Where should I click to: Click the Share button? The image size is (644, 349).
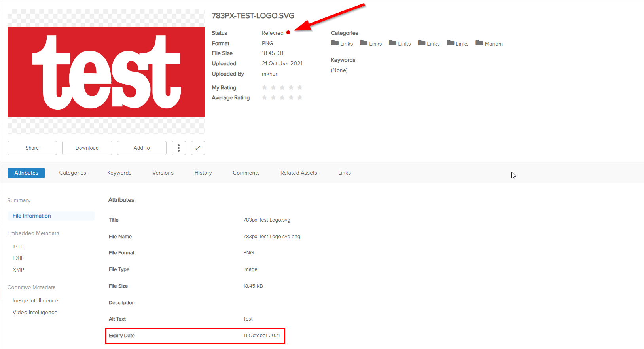coord(32,148)
